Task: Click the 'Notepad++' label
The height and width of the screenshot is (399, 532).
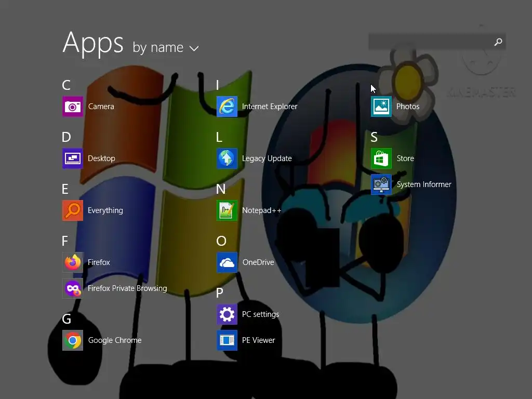Action: [262, 210]
